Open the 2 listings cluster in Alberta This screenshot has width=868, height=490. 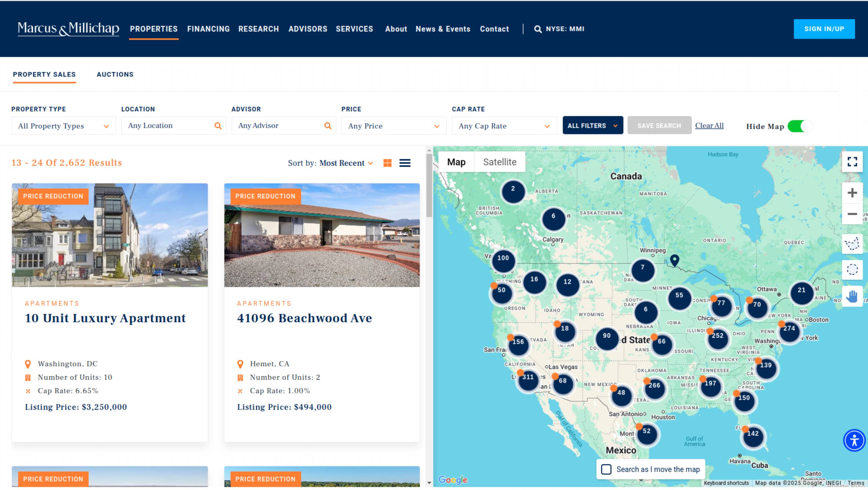click(x=513, y=191)
